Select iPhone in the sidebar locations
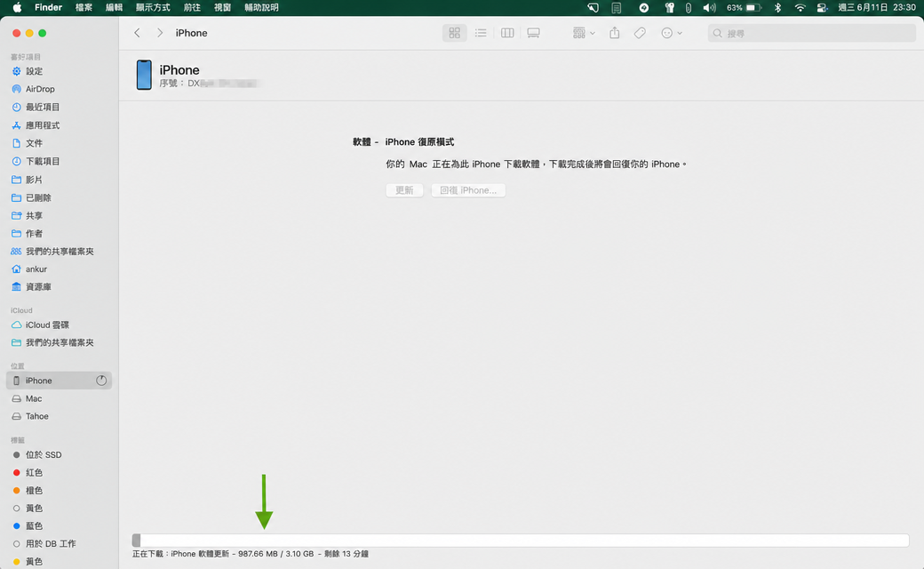This screenshot has height=569, width=924. pyautogui.click(x=59, y=381)
